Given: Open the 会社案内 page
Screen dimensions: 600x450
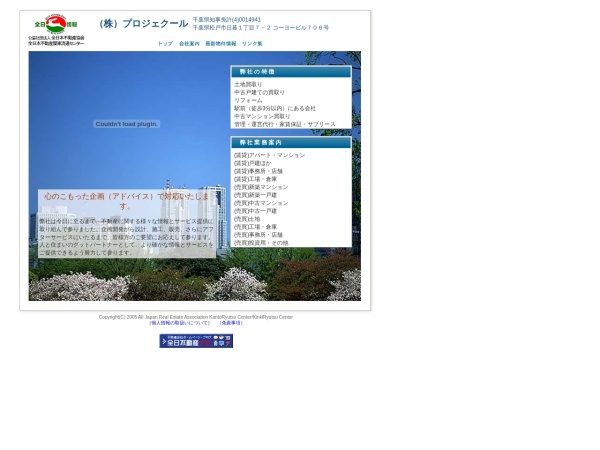Looking at the screenshot, I should click(189, 44).
